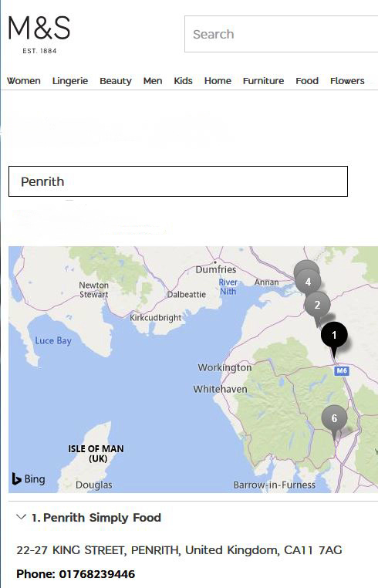The height and width of the screenshot is (588, 378).
Task: Select map pin number 2
Action: 317,306
